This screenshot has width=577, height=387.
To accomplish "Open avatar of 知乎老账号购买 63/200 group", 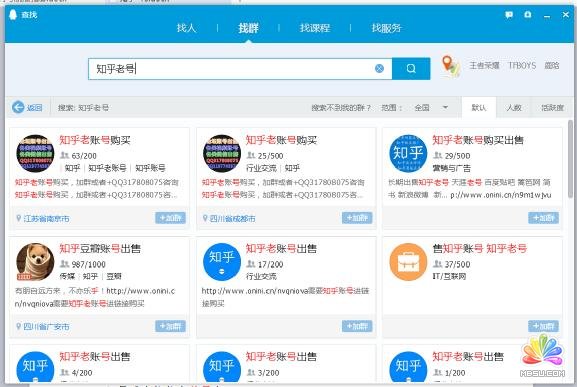I will [35, 153].
